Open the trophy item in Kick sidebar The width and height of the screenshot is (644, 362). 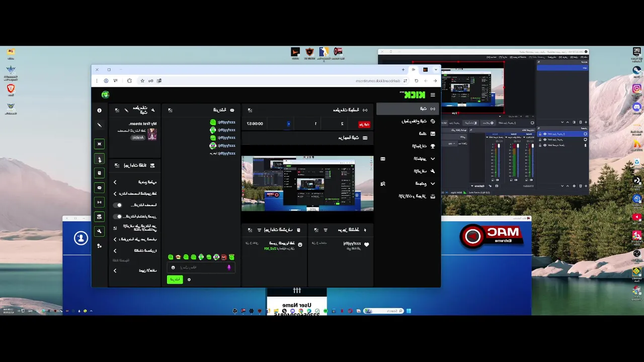point(407,146)
